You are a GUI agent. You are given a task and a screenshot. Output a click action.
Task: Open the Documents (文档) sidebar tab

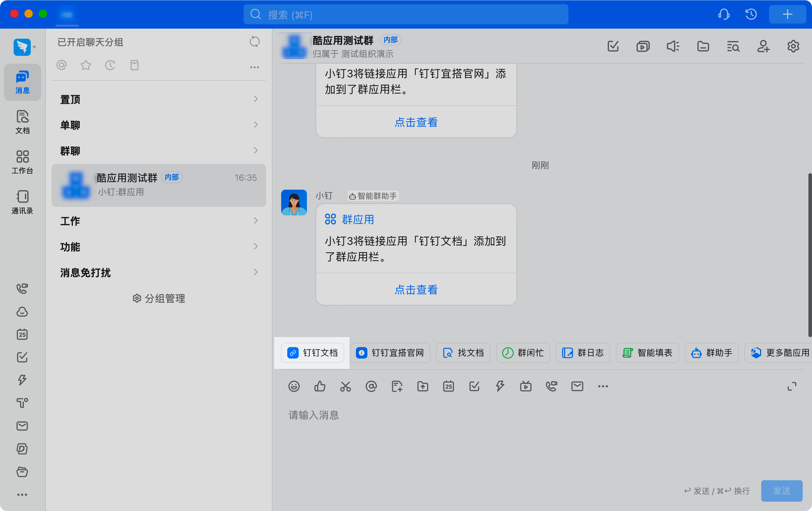point(22,122)
